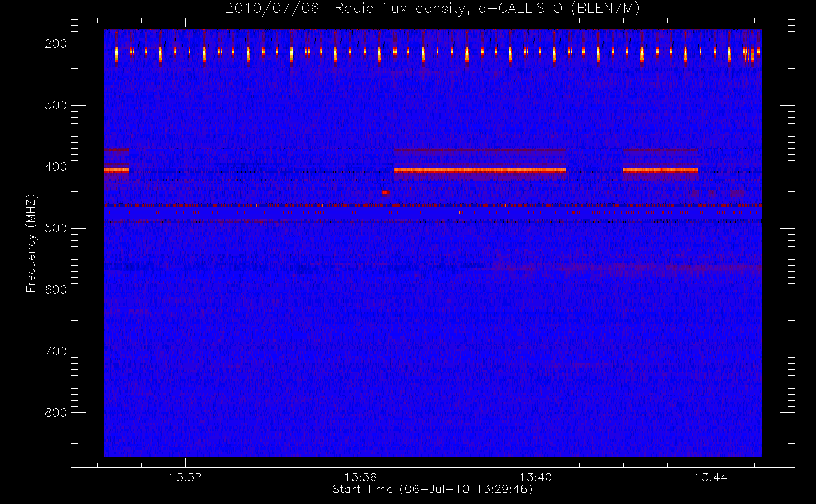Click the 800 frequency tick label
Screen dimensions: 816x504
pos(56,413)
